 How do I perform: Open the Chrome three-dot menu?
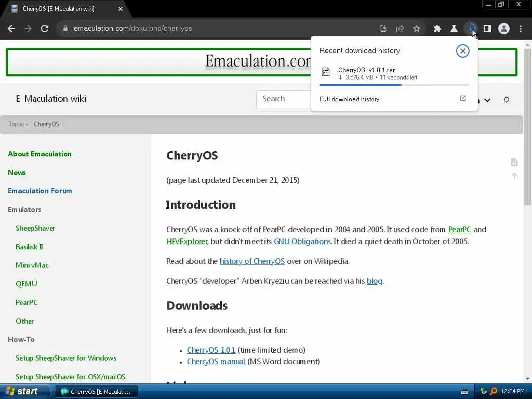point(521,29)
